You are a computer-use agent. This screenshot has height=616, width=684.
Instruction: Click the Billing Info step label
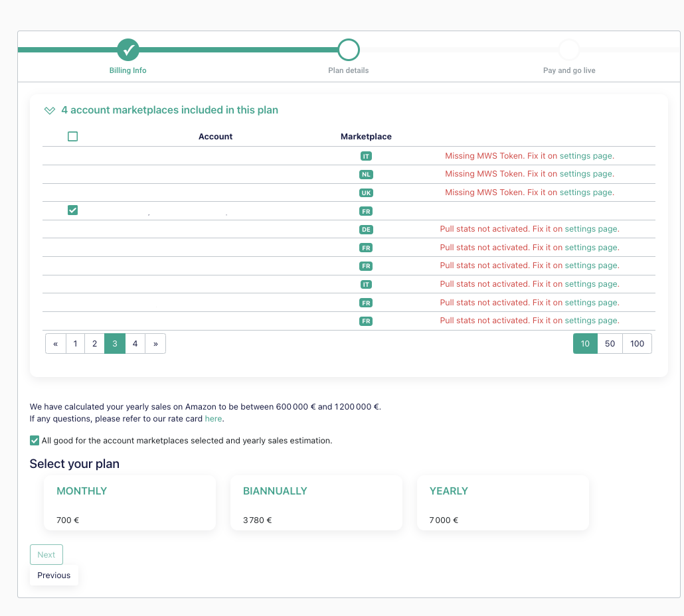pos(128,70)
